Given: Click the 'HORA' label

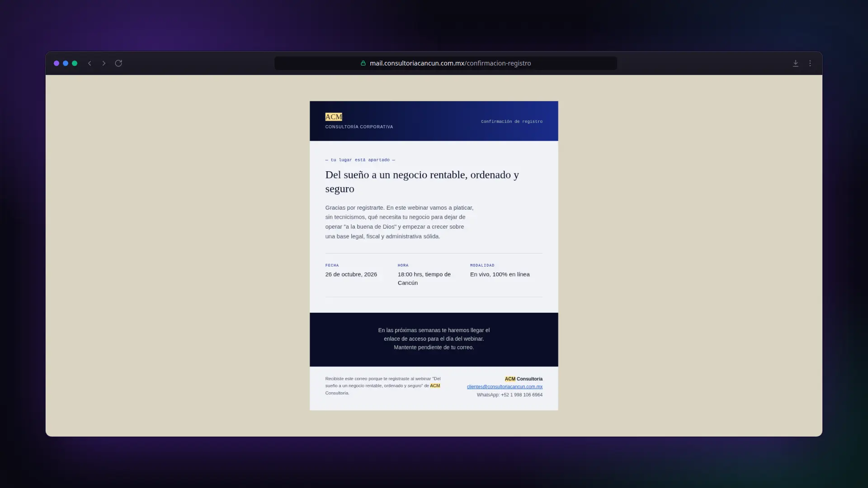Looking at the screenshot, I should click(x=403, y=265).
